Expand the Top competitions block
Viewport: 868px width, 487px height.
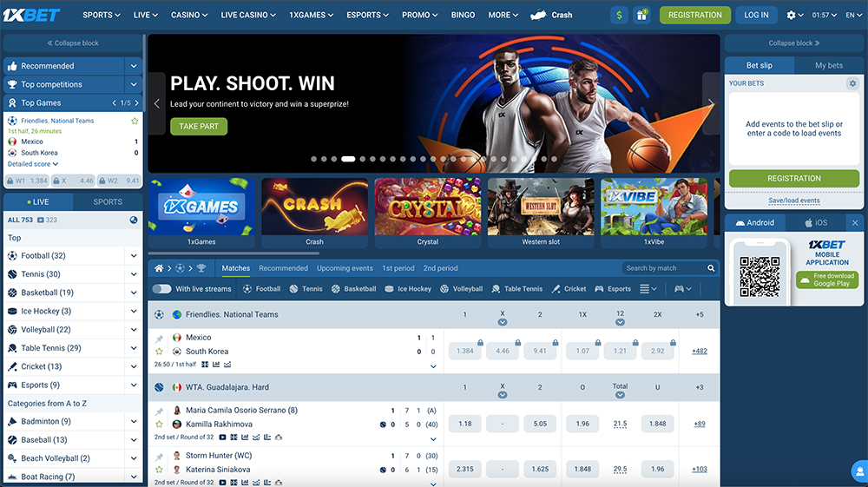(134, 84)
